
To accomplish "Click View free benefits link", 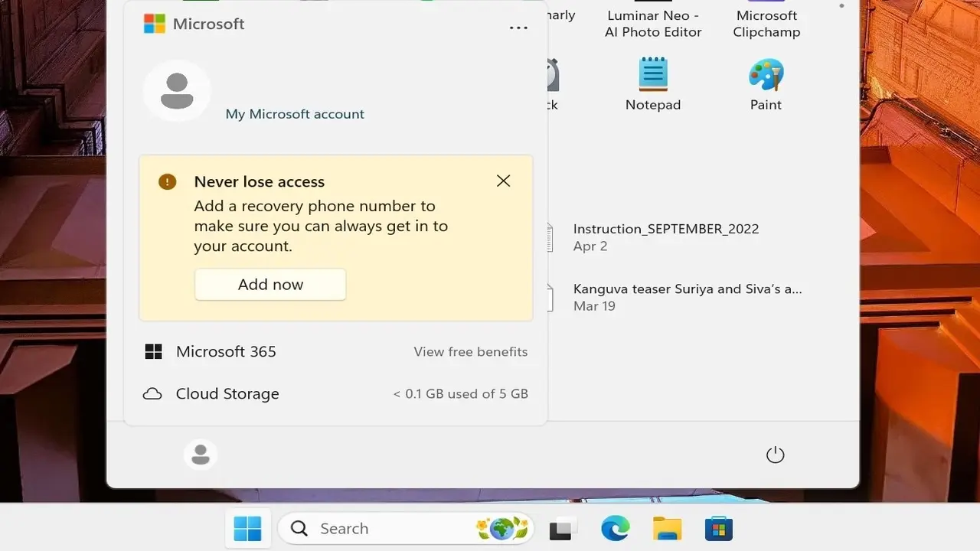I will 470,352.
